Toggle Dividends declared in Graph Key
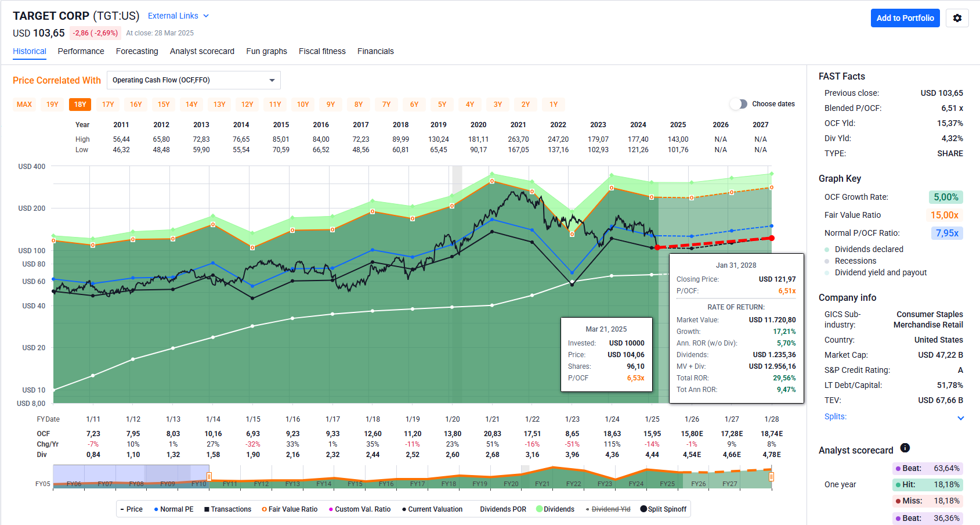Image resolution: width=980 pixels, height=525 pixels. 827,249
